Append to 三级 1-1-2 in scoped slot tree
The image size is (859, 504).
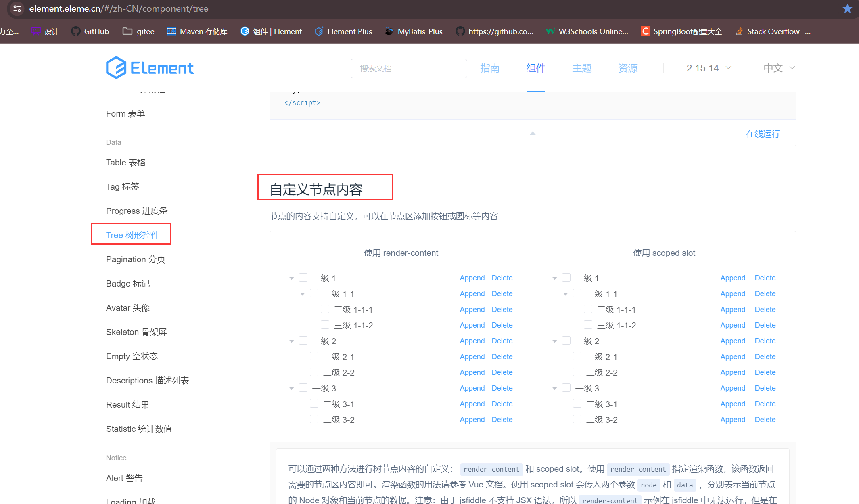point(733,325)
